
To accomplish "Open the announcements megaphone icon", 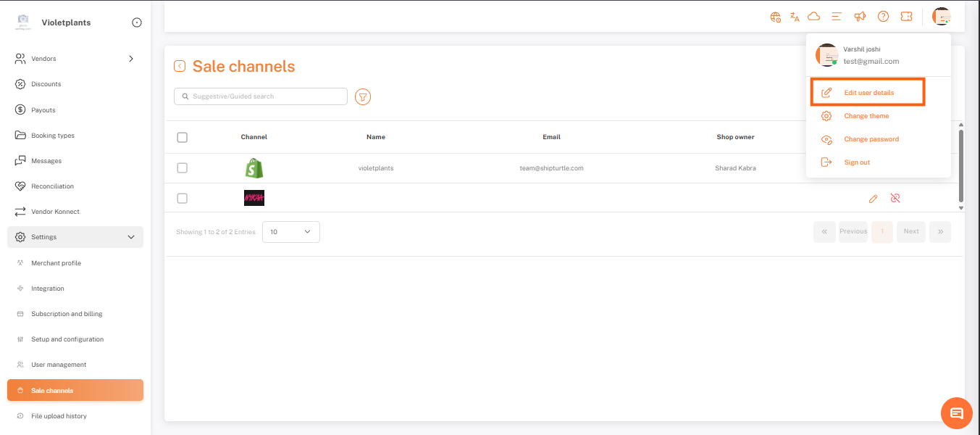I will point(860,17).
